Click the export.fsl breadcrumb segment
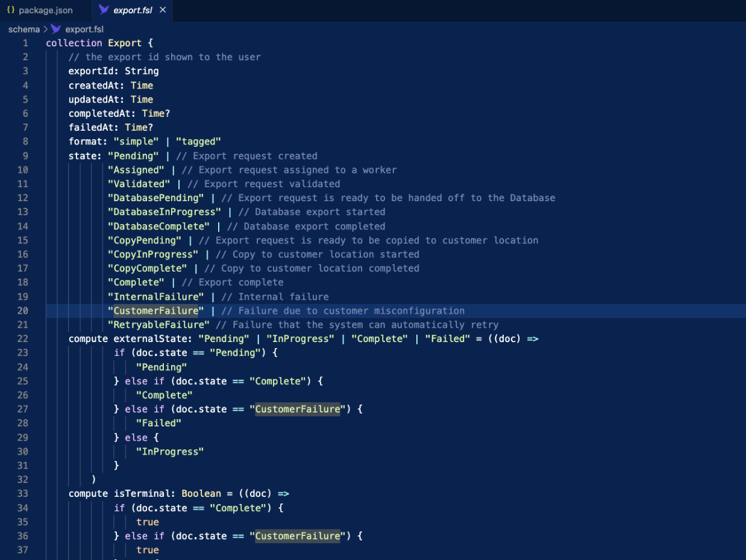Screen dimensions: 746x560 pos(84,29)
